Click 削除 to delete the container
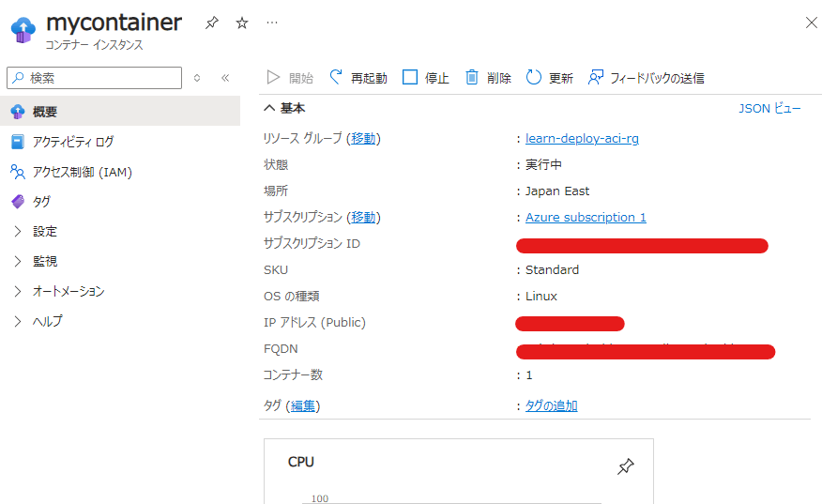Screen dimensions: 822x504 [x=488, y=78]
